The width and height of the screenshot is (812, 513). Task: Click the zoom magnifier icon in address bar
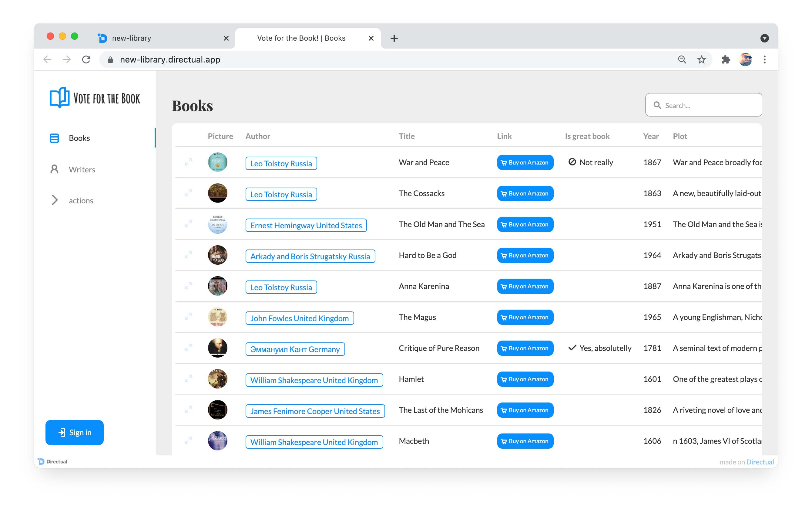click(x=682, y=60)
